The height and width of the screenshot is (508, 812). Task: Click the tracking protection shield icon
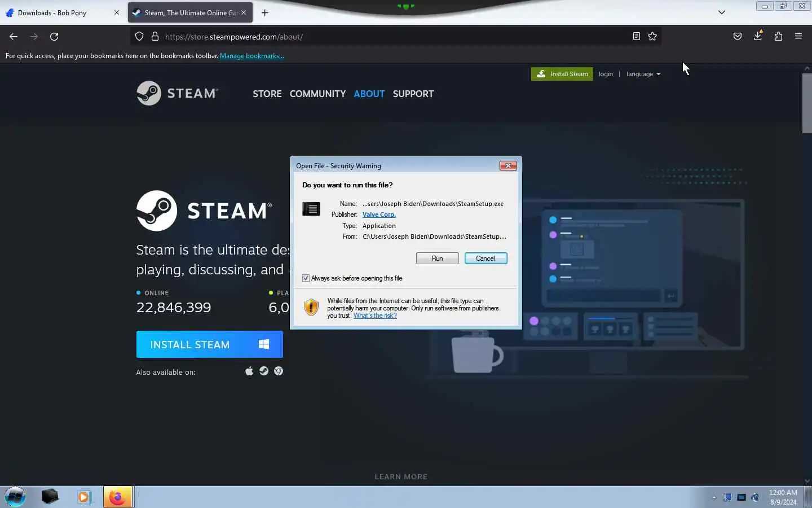[139, 37]
